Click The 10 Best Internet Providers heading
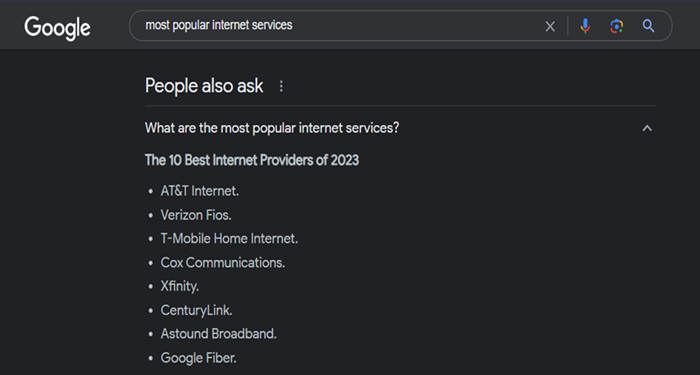The width and height of the screenshot is (700, 375). click(x=252, y=160)
